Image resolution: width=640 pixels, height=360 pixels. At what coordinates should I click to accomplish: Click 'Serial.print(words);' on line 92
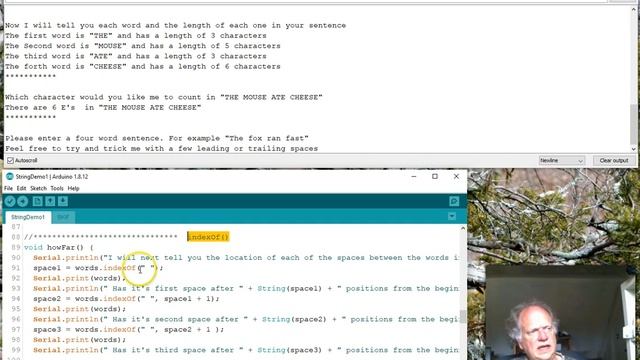point(80,278)
